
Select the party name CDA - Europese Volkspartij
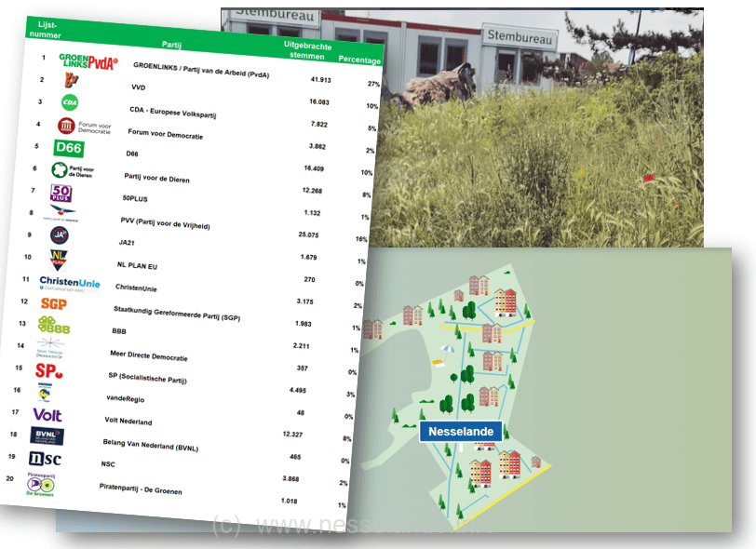click(172, 113)
